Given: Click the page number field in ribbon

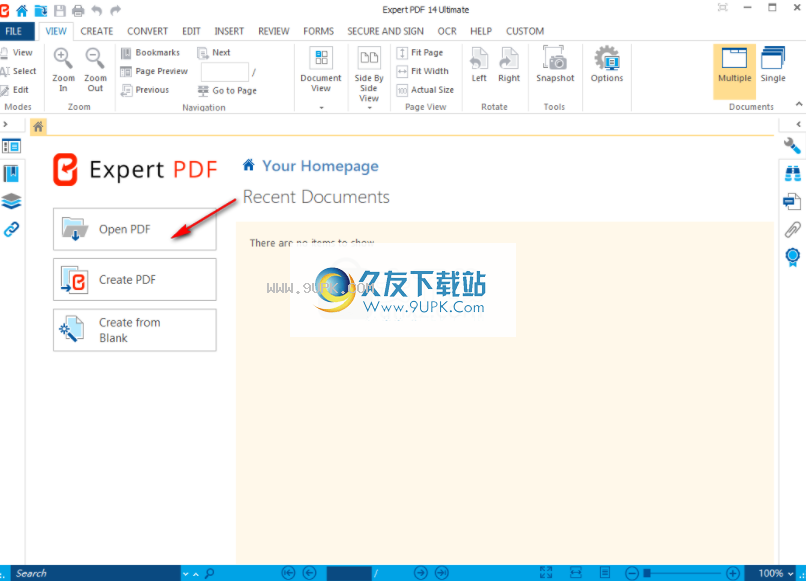Looking at the screenshot, I should tap(225, 72).
